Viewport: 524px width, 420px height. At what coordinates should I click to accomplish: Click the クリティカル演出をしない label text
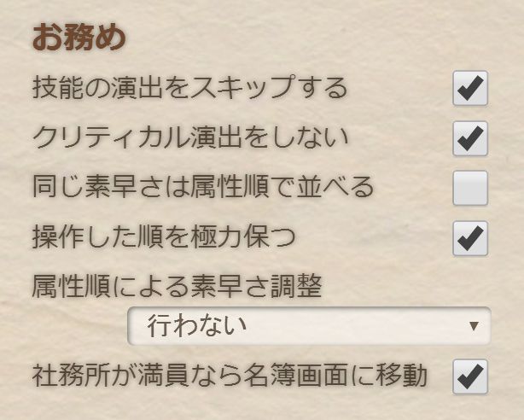pos(189,137)
